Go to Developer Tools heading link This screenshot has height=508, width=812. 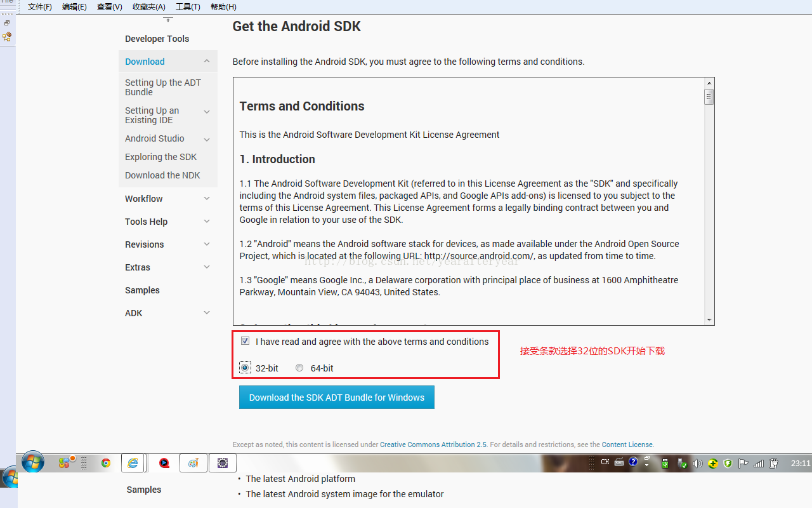click(157, 39)
